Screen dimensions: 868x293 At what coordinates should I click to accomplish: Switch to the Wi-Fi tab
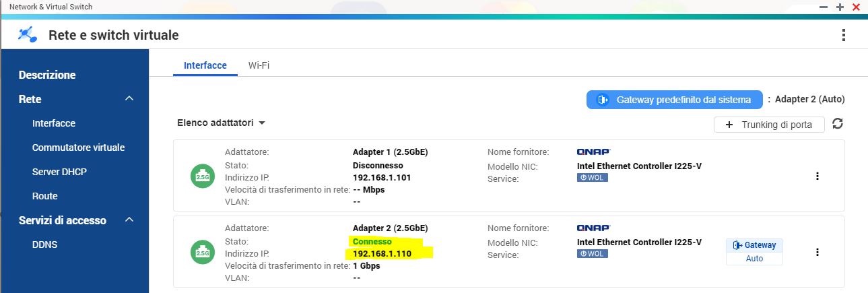[259, 65]
